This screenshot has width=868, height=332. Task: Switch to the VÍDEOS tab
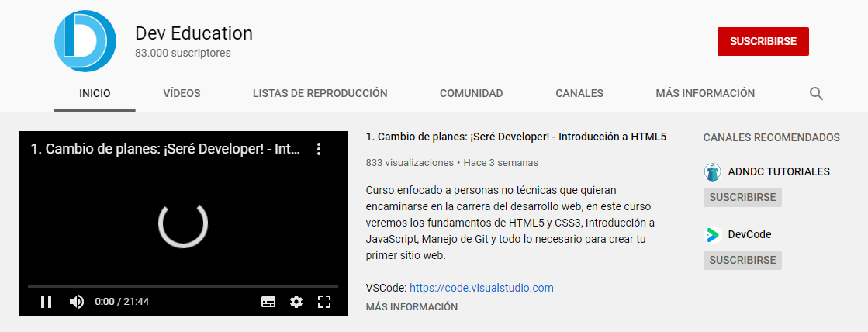coord(182,94)
